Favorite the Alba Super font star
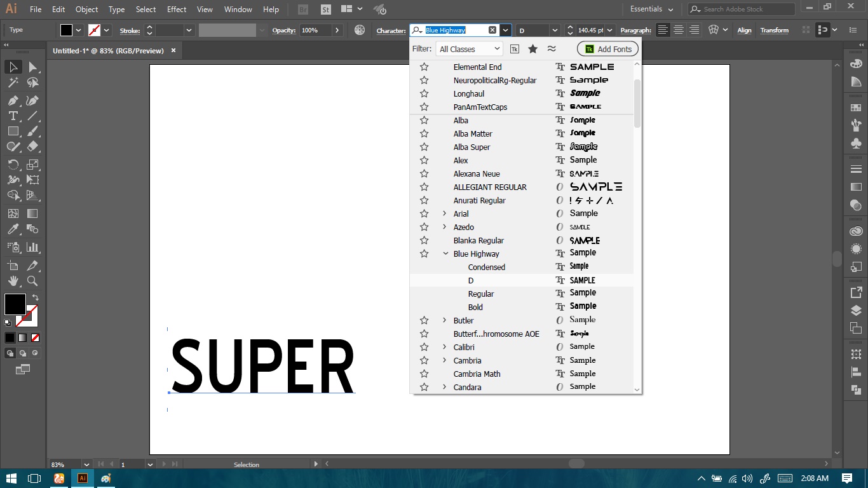 click(x=424, y=147)
